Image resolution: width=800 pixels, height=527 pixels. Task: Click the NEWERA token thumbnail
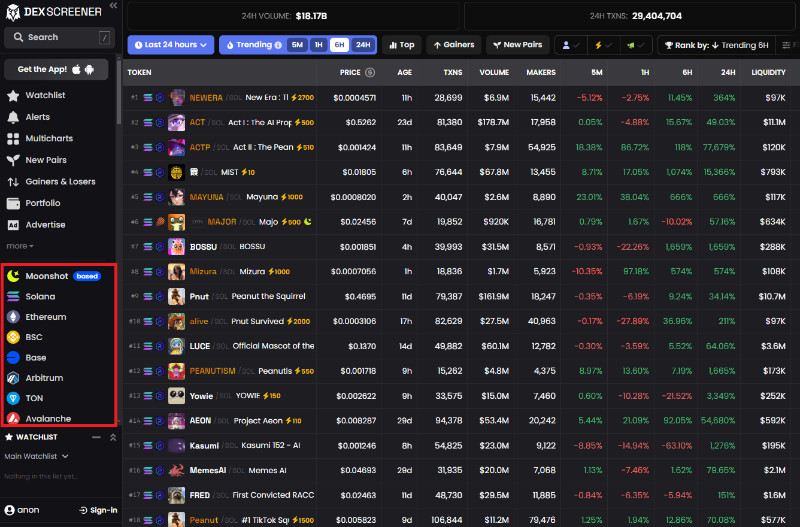point(177,97)
